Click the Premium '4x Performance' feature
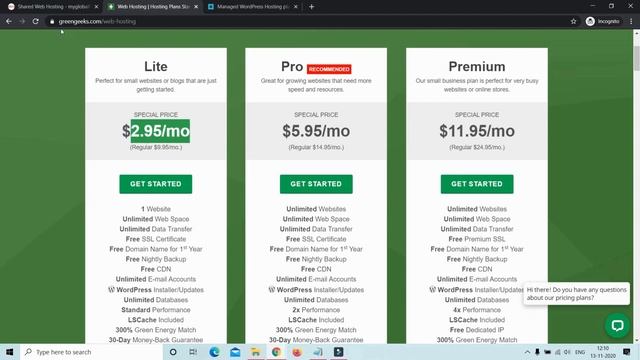This screenshot has height=360, width=640. click(x=477, y=310)
